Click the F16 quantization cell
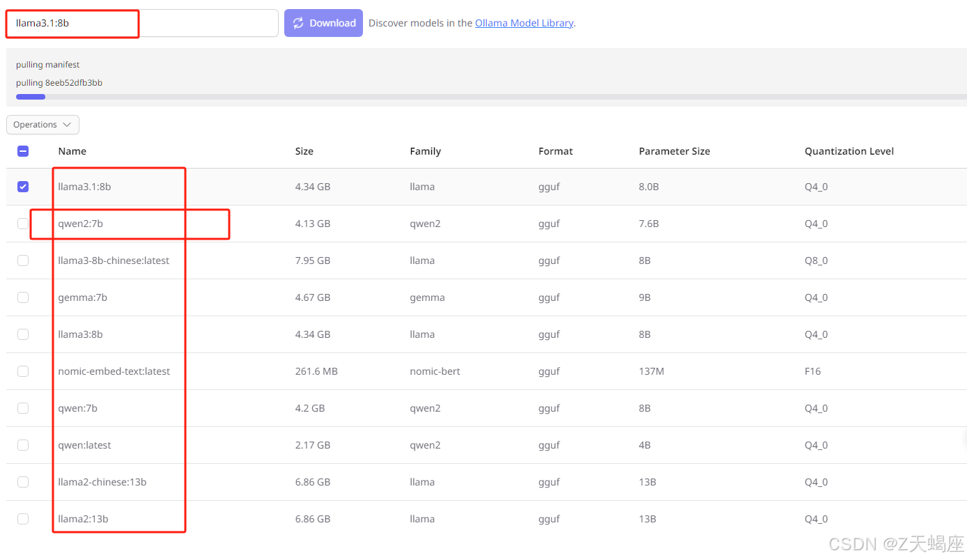Screen dimensions: 967x560 coord(813,371)
